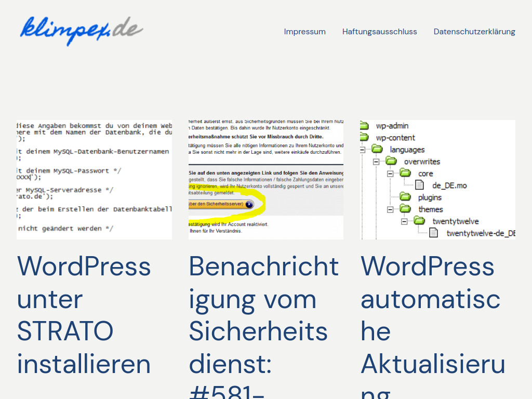
Task: Select the twentytwelve folder icon
Action: pyautogui.click(x=420, y=221)
